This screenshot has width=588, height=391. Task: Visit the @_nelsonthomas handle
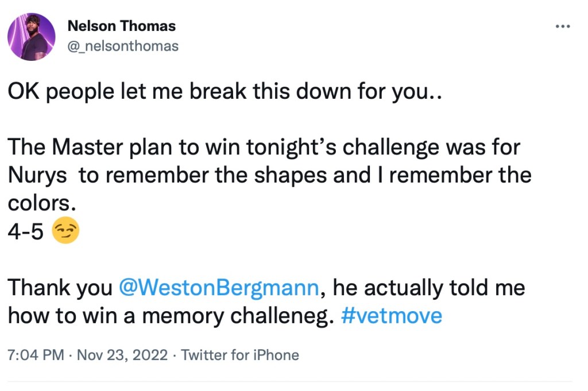coord(123,46)
